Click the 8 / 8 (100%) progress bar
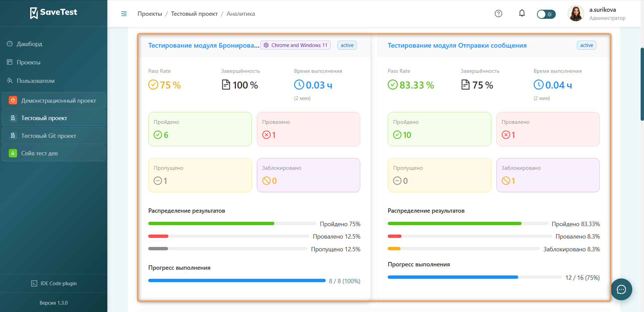This screenshot has width=644, height=312. point(237,280)
